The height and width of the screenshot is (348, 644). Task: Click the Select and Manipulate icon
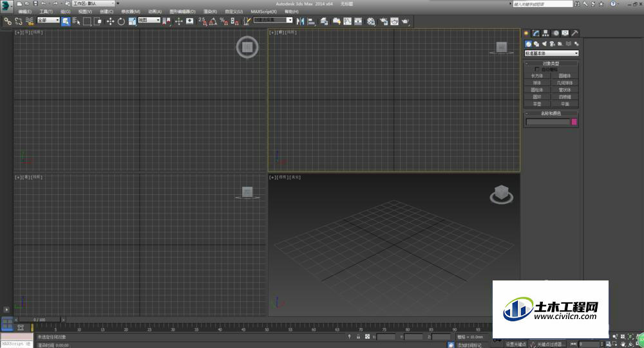click(x=178, y=21)
